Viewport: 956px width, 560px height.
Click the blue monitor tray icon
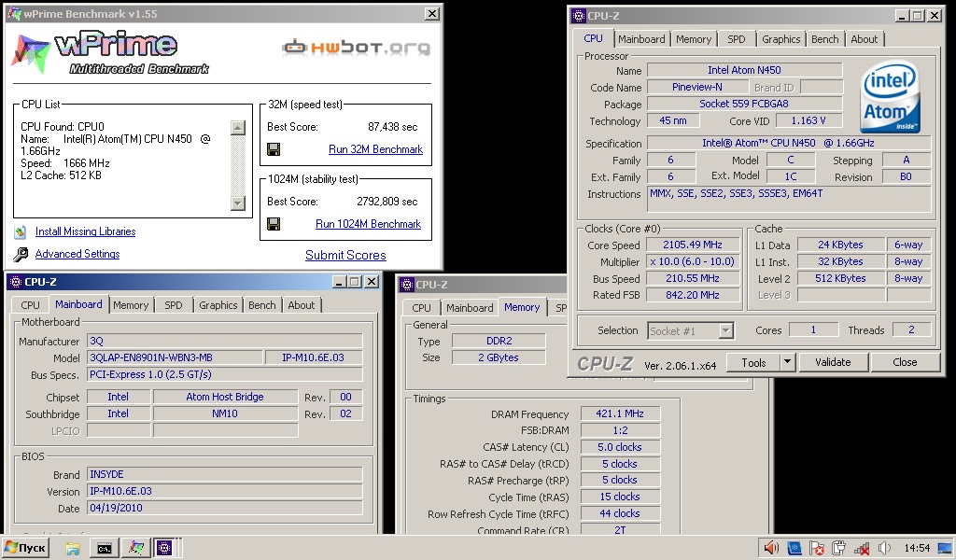[794, 548]
